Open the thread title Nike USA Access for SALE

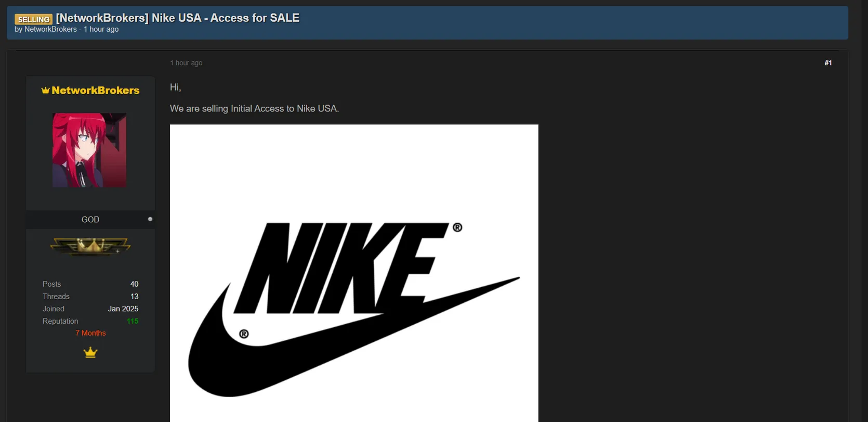coord(178,18)
